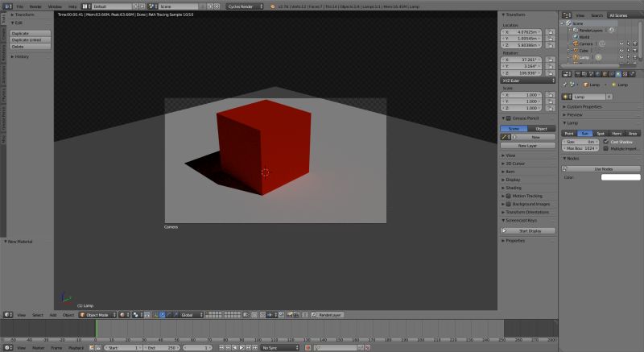The image size is (644, 352).
Task: Click the Duplicate Linked button
Action: [31, 39]
